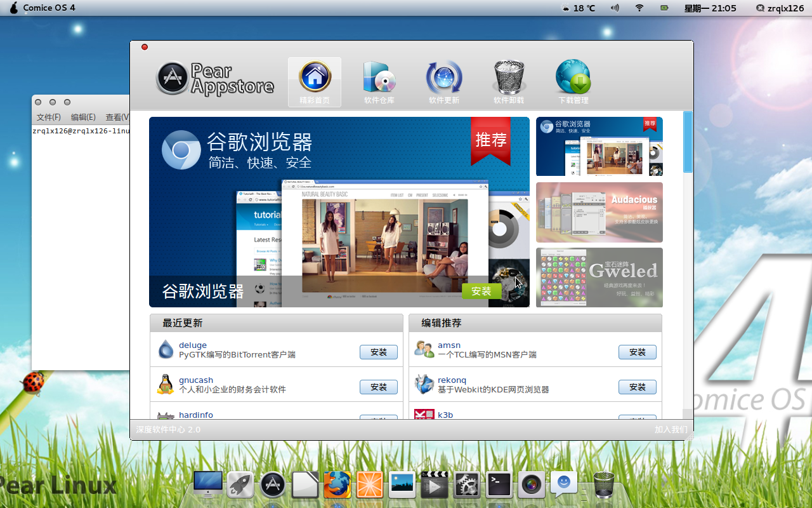The height and width of the screenshot is (508, 812).
Task: Open the gnucash app name link
Action: tap(196, 380)
